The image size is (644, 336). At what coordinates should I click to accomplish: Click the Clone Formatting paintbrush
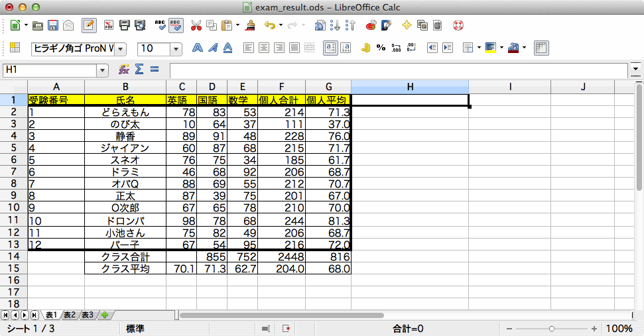coord(251,26)
